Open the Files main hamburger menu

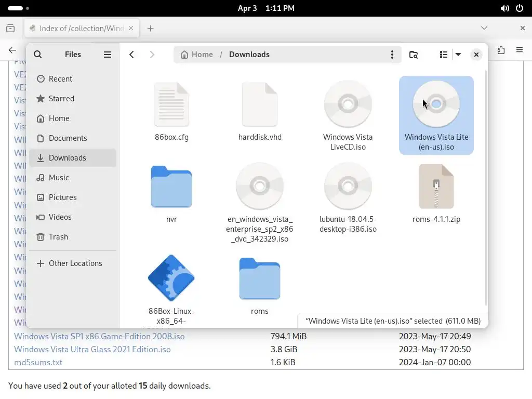108,54
